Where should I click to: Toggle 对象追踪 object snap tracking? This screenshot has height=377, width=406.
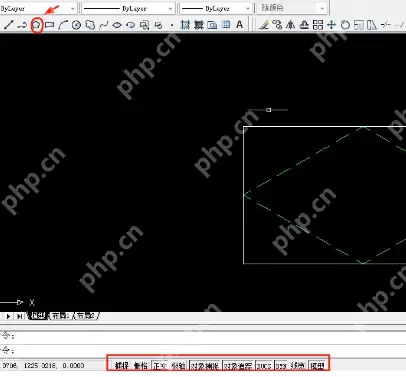click(x=238, y=366)
